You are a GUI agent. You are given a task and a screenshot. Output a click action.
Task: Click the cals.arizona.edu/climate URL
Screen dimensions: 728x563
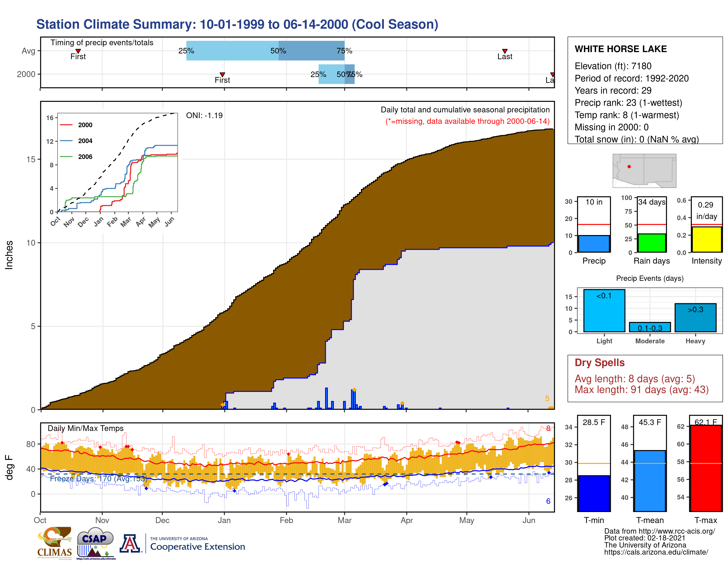(656, 552)
